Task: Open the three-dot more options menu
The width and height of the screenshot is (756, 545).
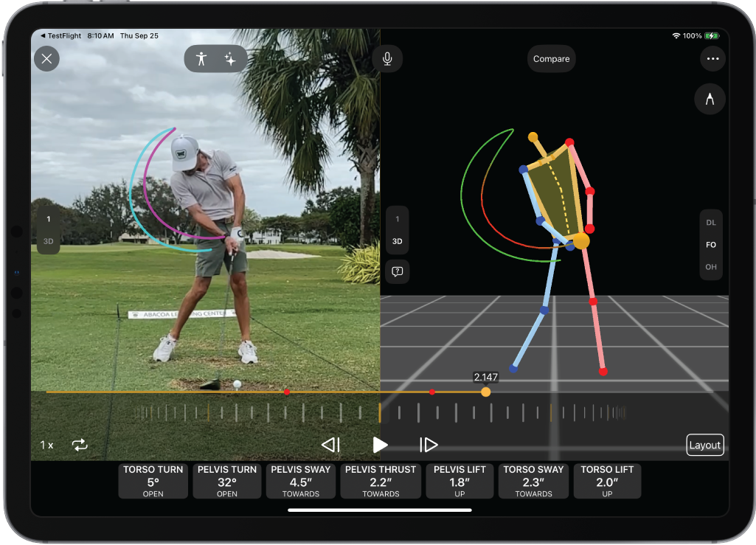Action: [x=712, y=59]
